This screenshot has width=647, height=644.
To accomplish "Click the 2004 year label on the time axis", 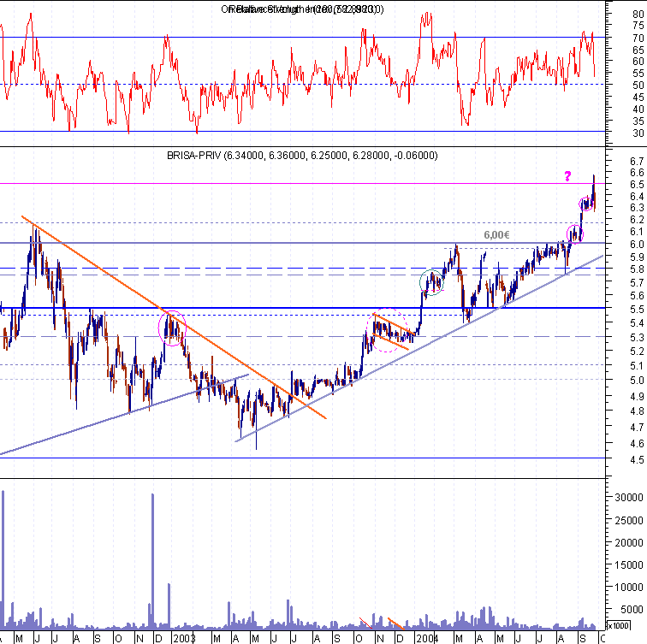I will [427, 639].
